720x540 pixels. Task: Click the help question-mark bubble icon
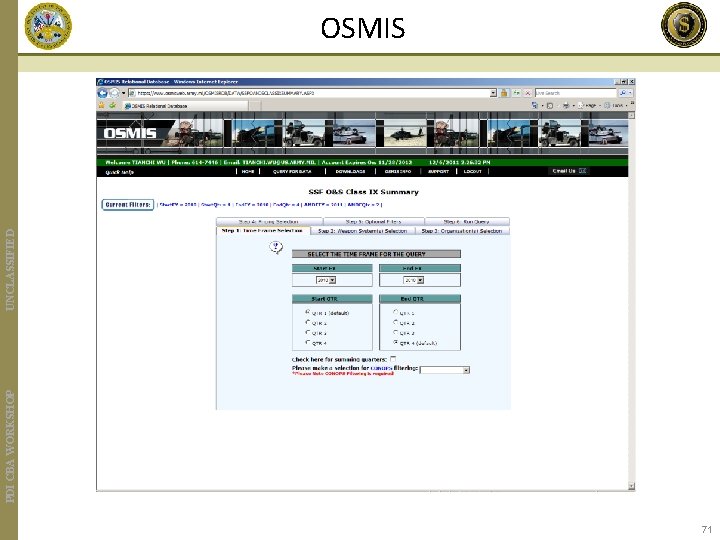pyautogui.click(x=276, y=248)
